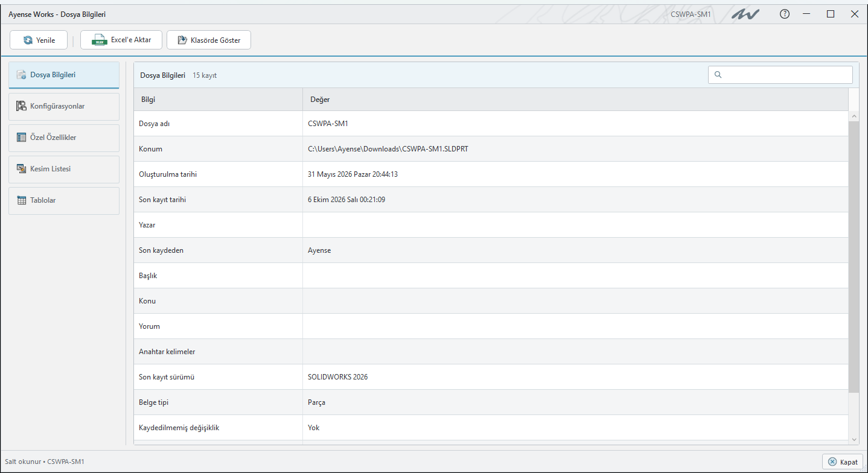Click the 31 Mayıs 2026 Pazar date value
The image size is (868, 473).
(x=353, y=174)
